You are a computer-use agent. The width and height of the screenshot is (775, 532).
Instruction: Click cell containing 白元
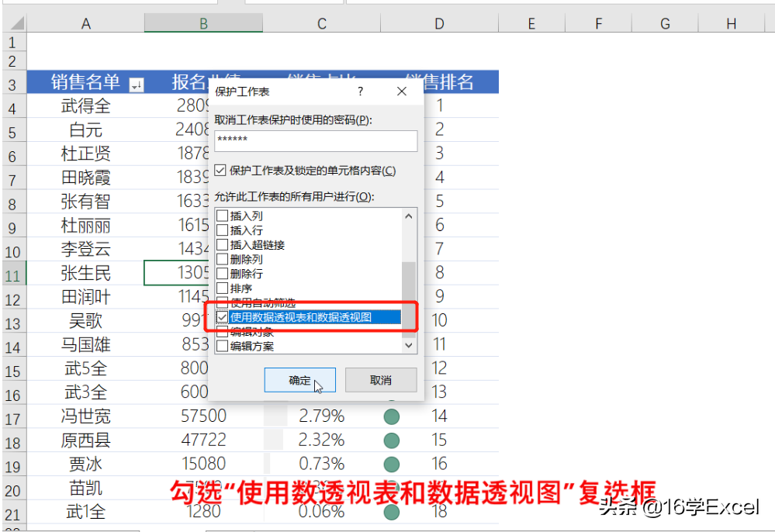tap(85, 130)
